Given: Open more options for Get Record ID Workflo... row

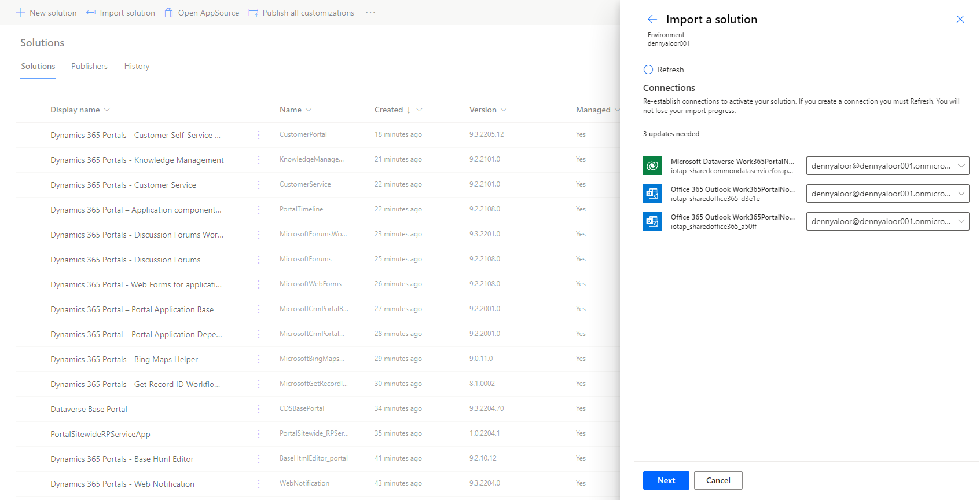Looking at the screenshot, I should point(259,384).
